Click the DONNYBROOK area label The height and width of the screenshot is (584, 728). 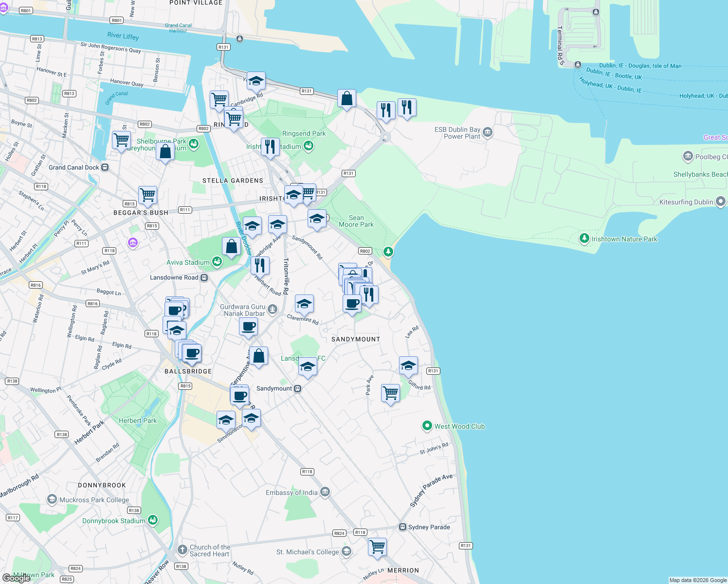pyautogui.click(x=102, y=485)
